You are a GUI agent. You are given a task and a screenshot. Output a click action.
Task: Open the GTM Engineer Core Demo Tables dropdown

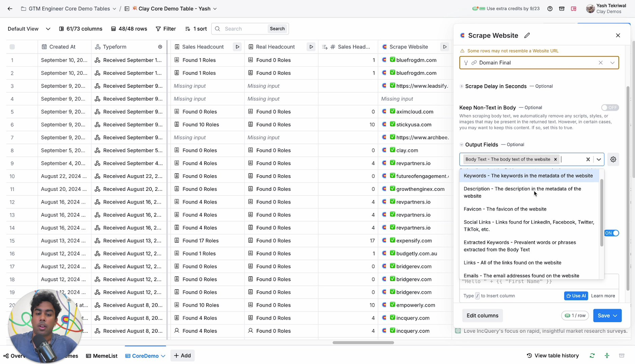pos(115,9)
